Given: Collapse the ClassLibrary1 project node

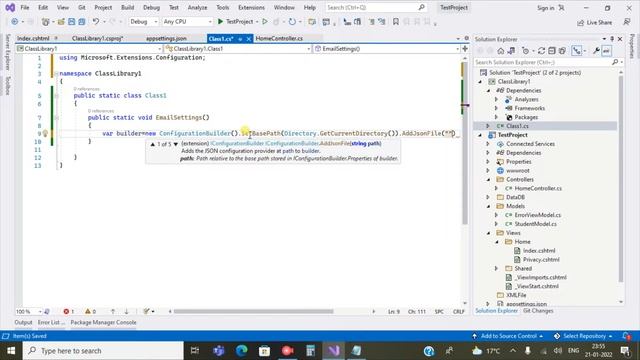Looking at the screenshot, I should coord(480,82).
